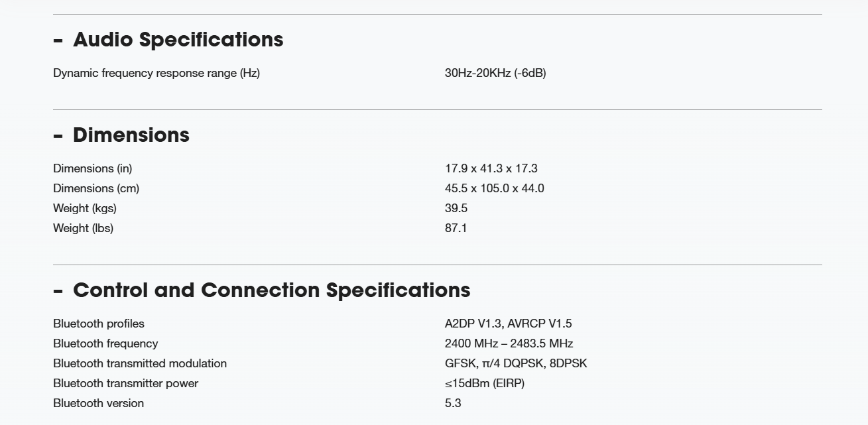Select the A2DP V1.3, AVRCP V1.5 value

click(508, 324)
